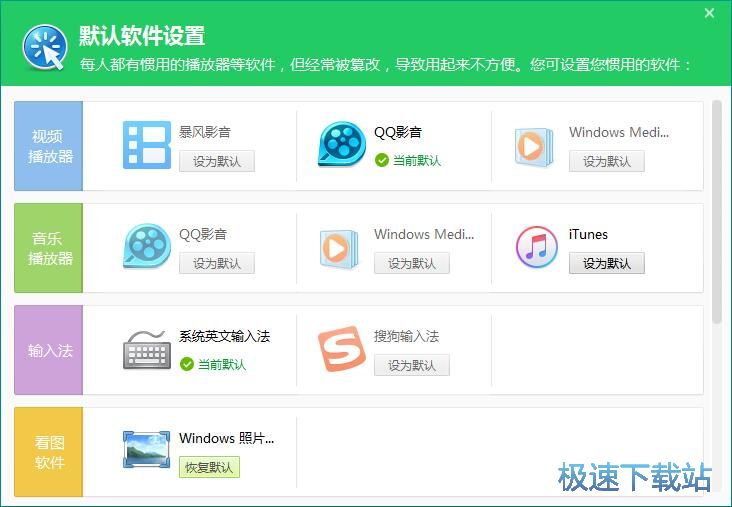The height and width of the screenshot is (507, 732).
Task: Click the system English input keyboard icon
Action: pos(147,350)
